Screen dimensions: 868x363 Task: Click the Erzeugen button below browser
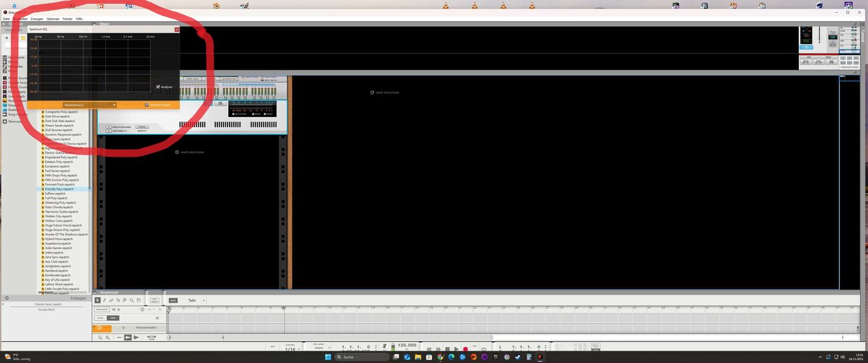[x=78, y=298]
